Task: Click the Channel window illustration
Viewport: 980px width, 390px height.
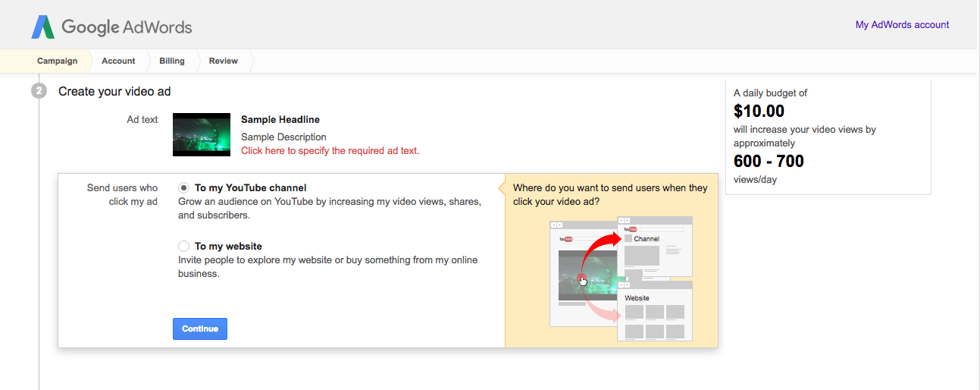Action: click(655, 247)
